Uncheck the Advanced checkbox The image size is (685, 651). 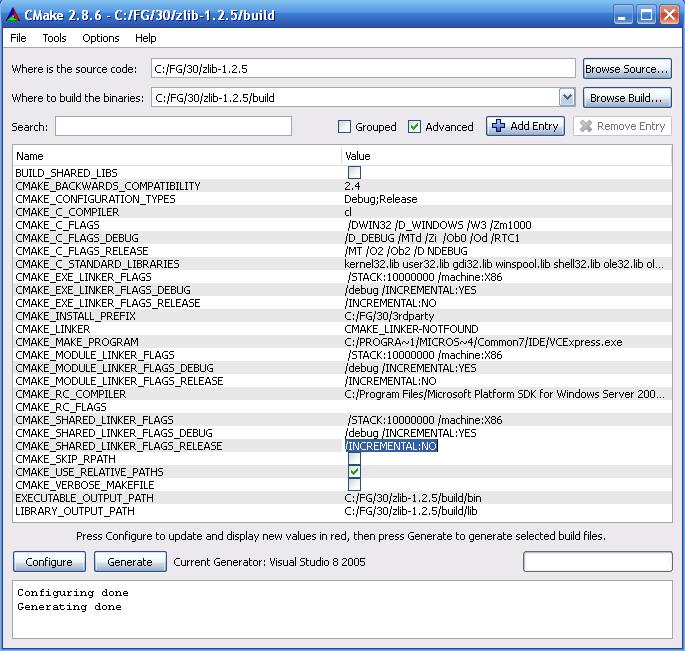click(x=414, y=127)
